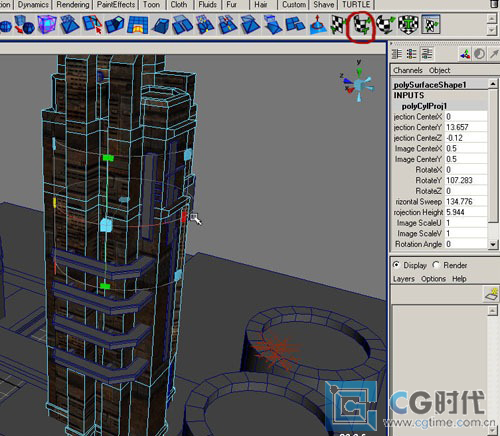This screenshot has height=436, width=500.
Task: Select the Display radio button
Action: [x=396, y=265]
